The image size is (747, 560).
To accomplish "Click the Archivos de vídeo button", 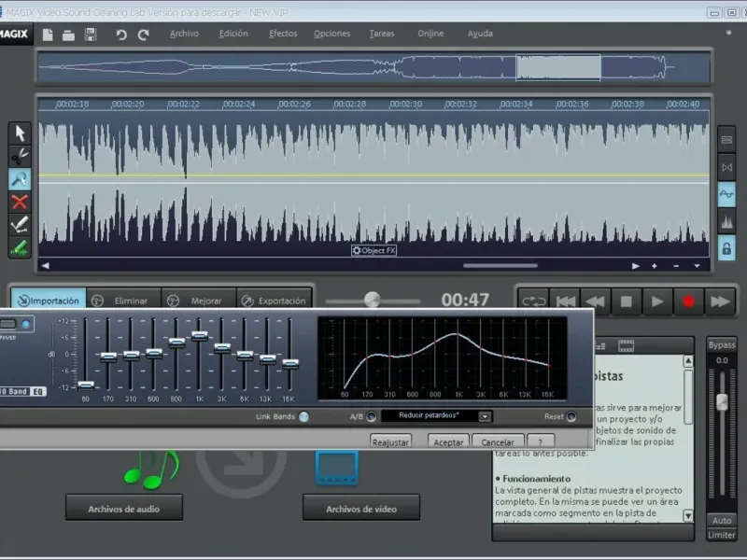I will [361, 509].
